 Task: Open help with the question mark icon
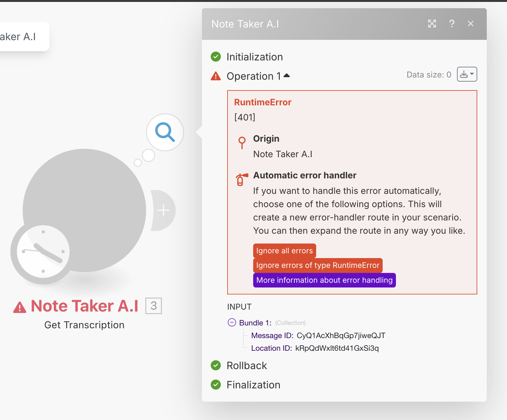click(x=452, y=24)
